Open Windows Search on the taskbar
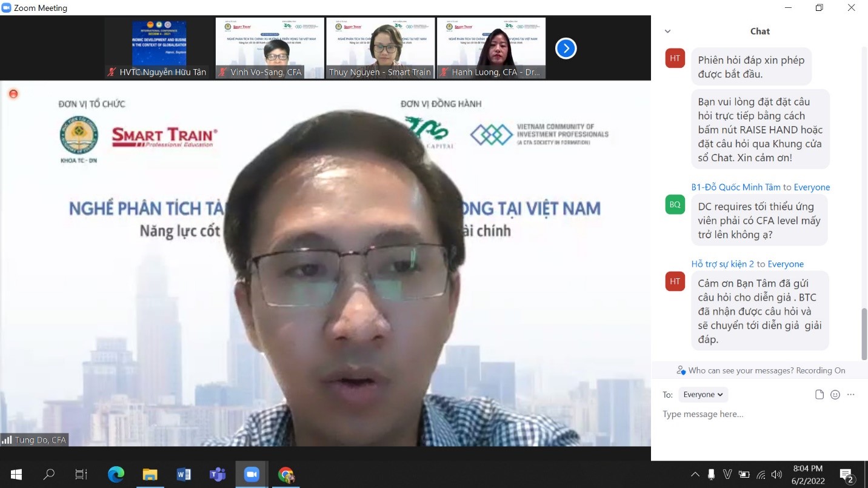The height and width of the screenshot is (488, 868). click(x=50, y=474)
